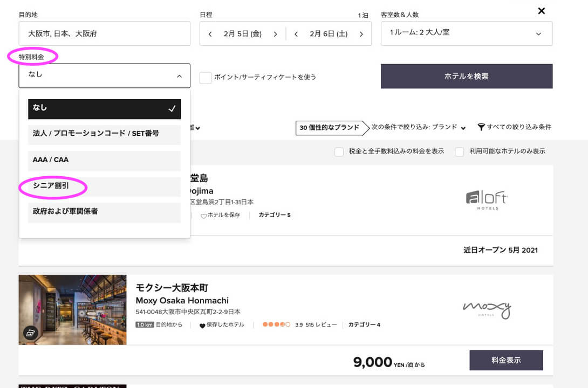Check 税金と全手数料込みの料金を表示 option
Viewport: 588px width, 388px height.
(x=339, y=152)
